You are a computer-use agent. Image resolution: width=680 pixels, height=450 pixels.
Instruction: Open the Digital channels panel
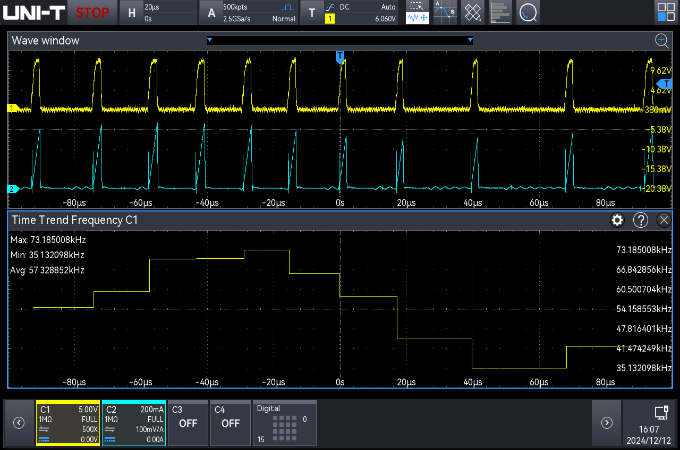pyautogui.click(x=285, y=423)
